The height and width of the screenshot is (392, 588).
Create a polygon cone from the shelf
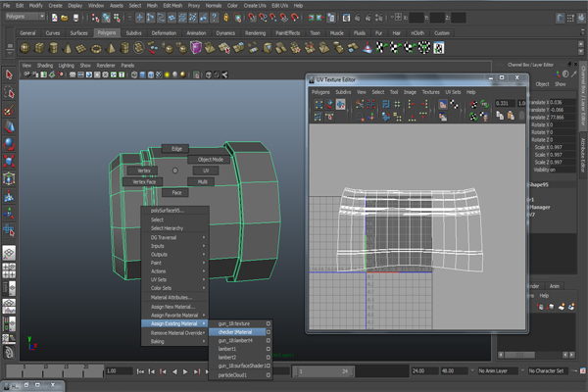[x=68, y=48]
